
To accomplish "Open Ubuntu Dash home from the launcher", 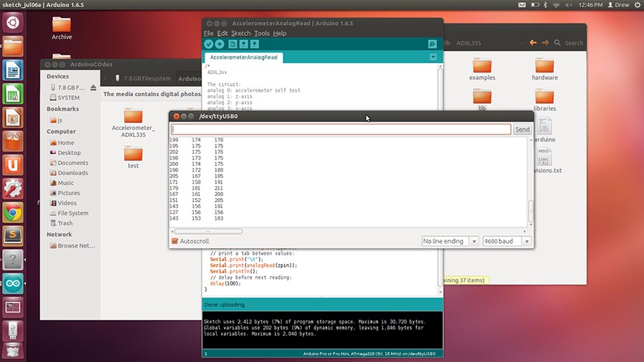I will (x=13, y=22).
